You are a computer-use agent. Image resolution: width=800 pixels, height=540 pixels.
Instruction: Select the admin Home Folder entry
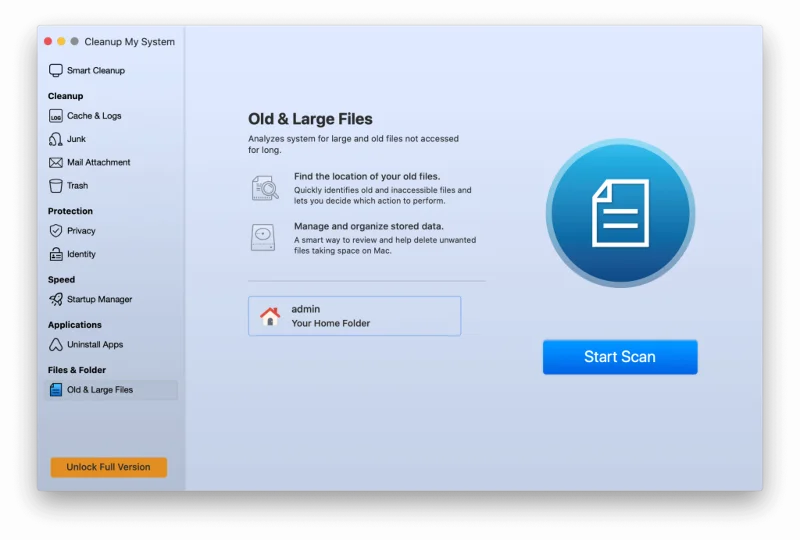[354, 316]
